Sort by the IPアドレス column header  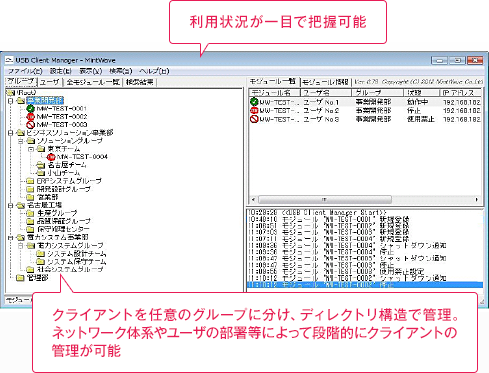click(461, 92)
